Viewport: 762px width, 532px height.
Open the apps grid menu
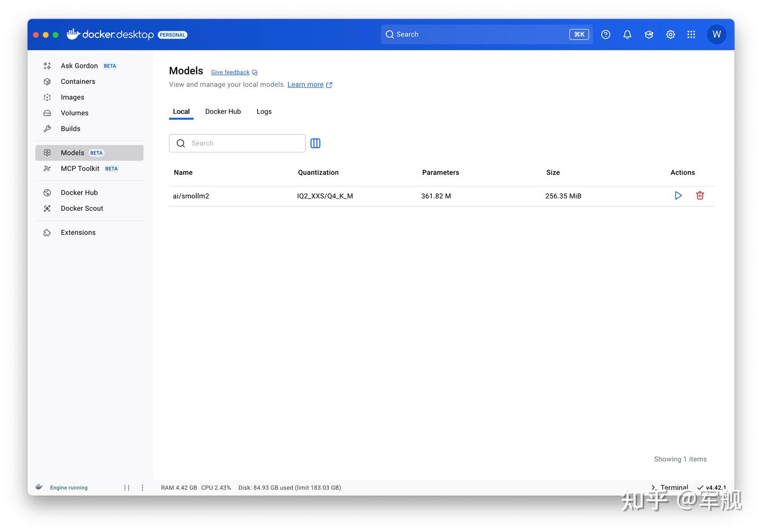(691, 34)
